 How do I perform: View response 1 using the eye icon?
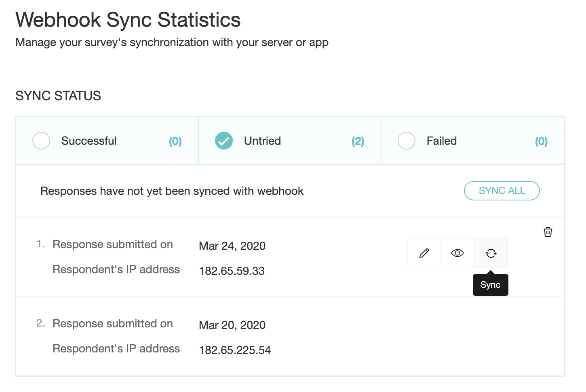[457, 253]
